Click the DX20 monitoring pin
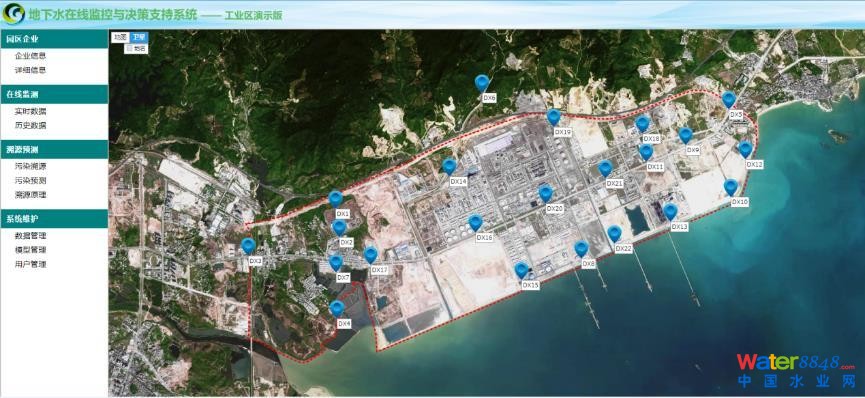 pyautogui.click(x=546, y=193)
